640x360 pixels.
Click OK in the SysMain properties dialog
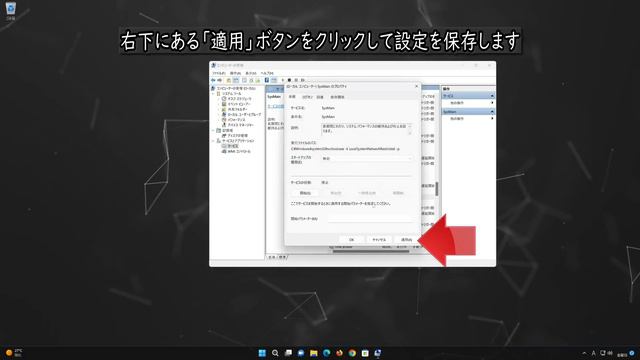351,240
